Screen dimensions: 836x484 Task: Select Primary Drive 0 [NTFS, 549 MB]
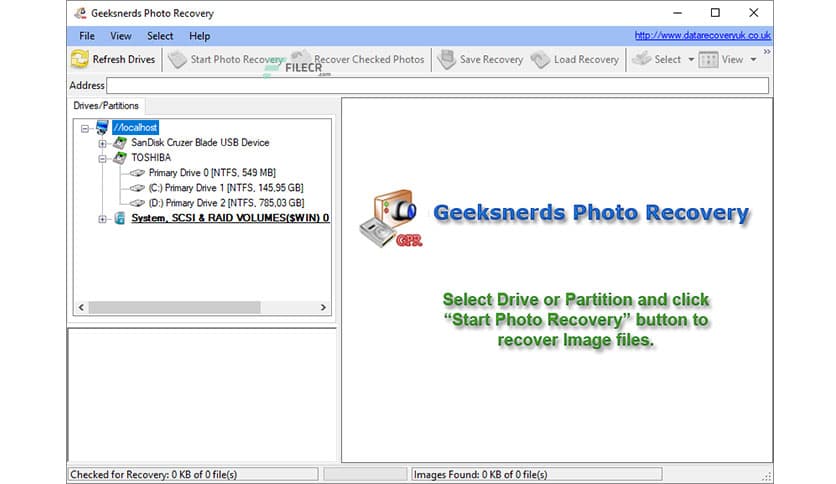click(212, 173)
